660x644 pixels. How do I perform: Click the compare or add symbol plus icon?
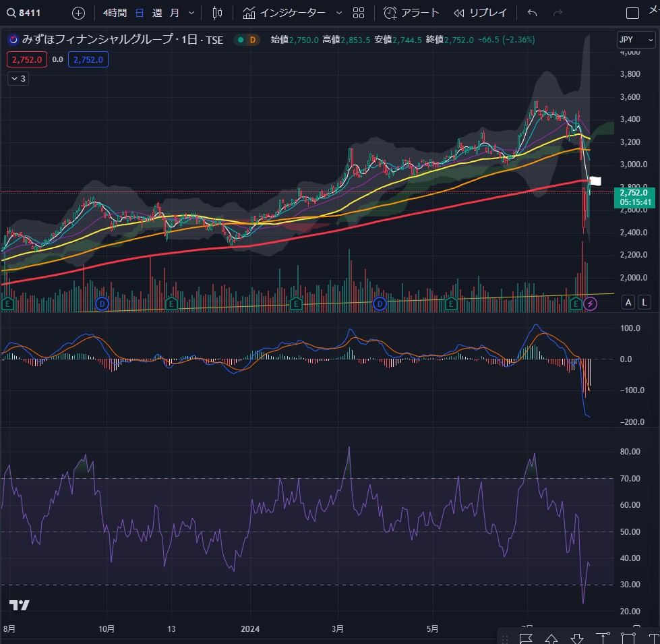[x=78, y=13]
